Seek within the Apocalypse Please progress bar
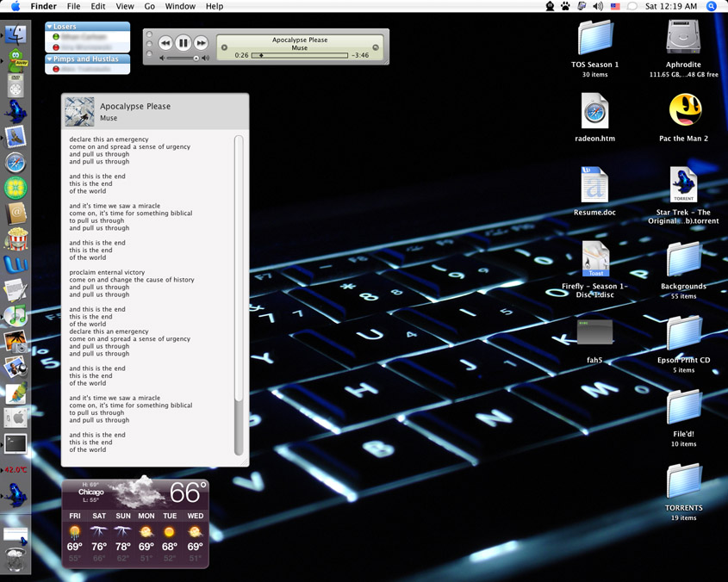 [299, 55]
